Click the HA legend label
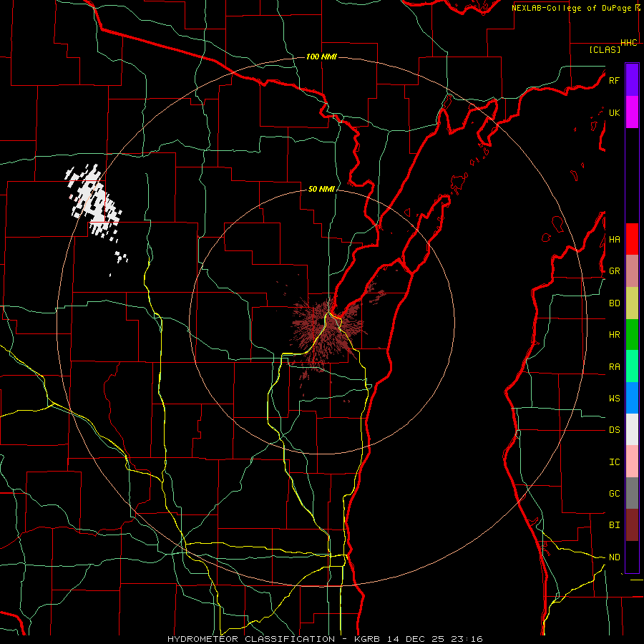The image size is (644, 644). pyautogui.click(x=614, y=240)
